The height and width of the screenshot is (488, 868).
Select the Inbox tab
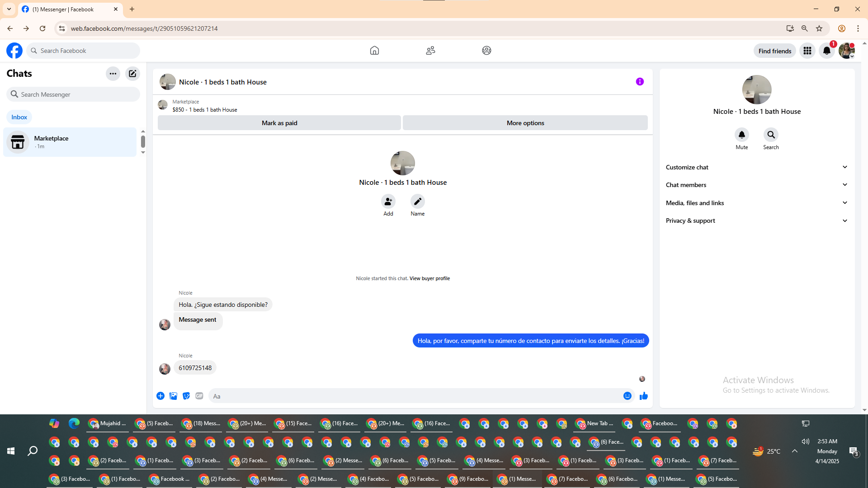[19, 117]
